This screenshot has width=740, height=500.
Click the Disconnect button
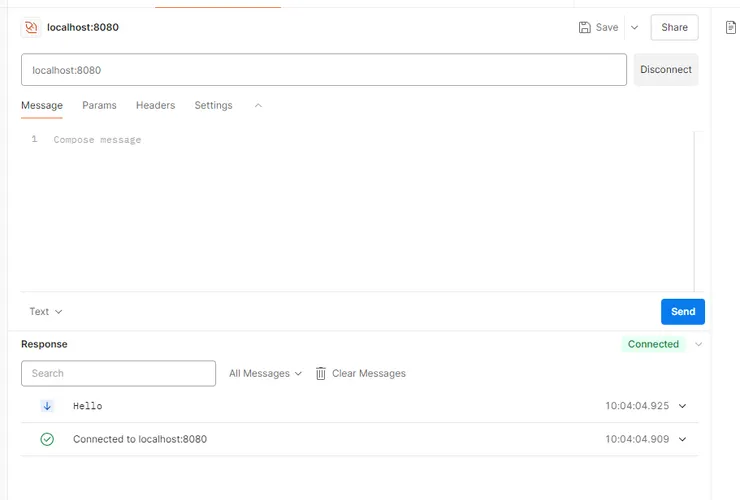tap(666, 69)
